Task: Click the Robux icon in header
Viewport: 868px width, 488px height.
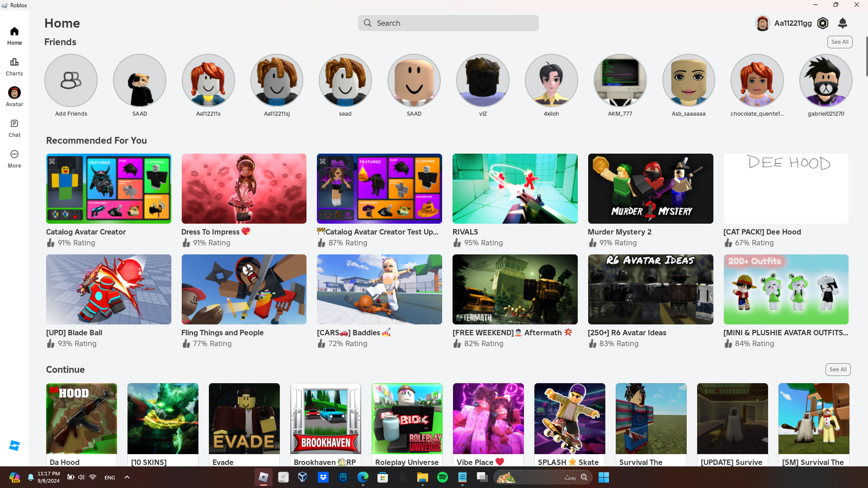Action: click(823, 23)
